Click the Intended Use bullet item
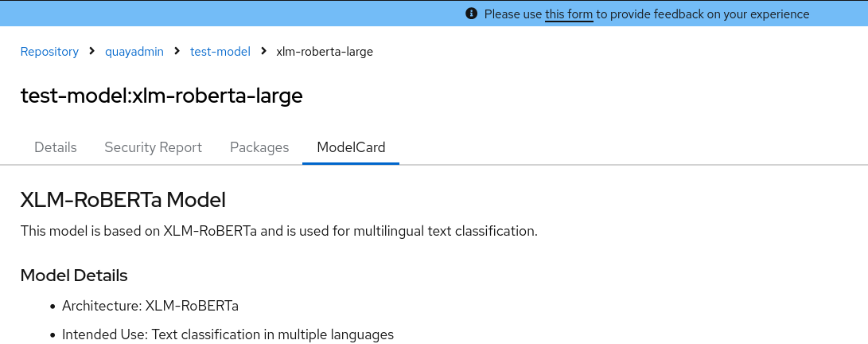This screenshot has width=868, height=344. 228,334
